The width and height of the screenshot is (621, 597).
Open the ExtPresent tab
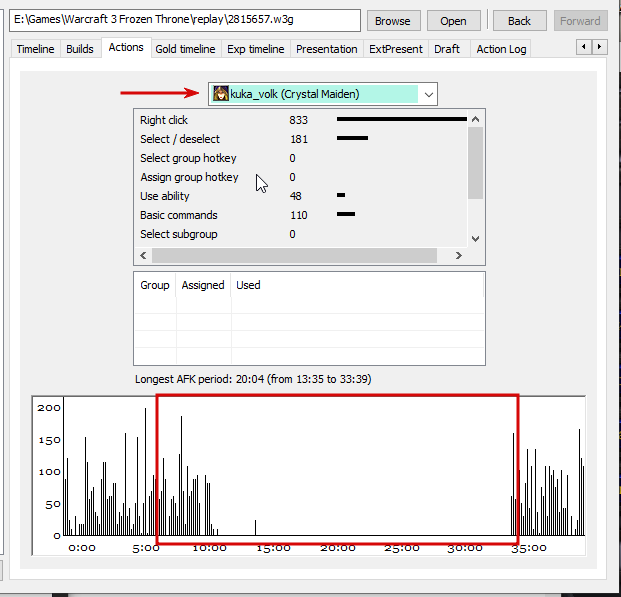(396, 49)
